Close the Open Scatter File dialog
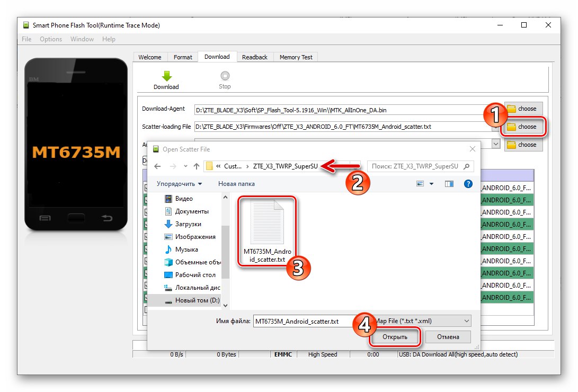 coord(473,149)
